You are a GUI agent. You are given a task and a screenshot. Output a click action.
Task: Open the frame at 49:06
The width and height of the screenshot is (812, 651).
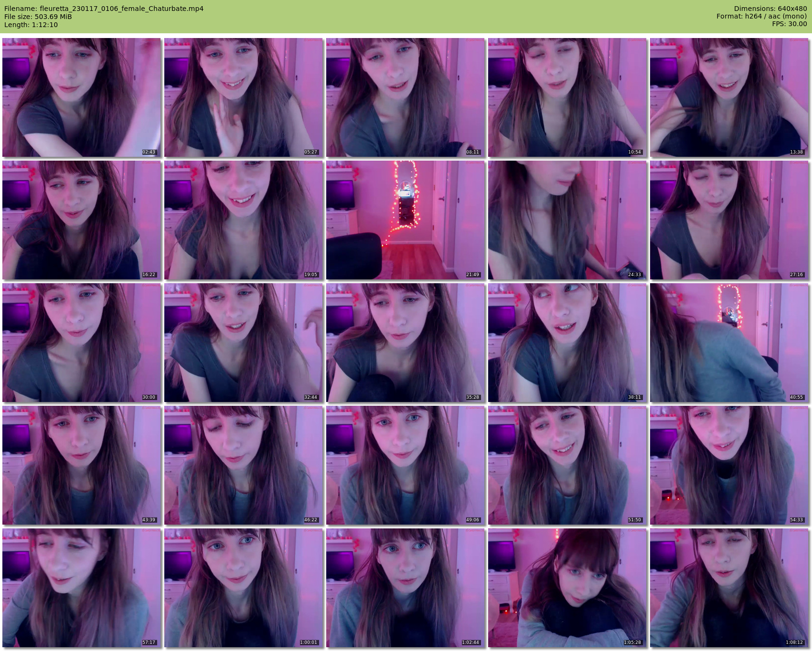pyautogui.click(x=406, y=465)
